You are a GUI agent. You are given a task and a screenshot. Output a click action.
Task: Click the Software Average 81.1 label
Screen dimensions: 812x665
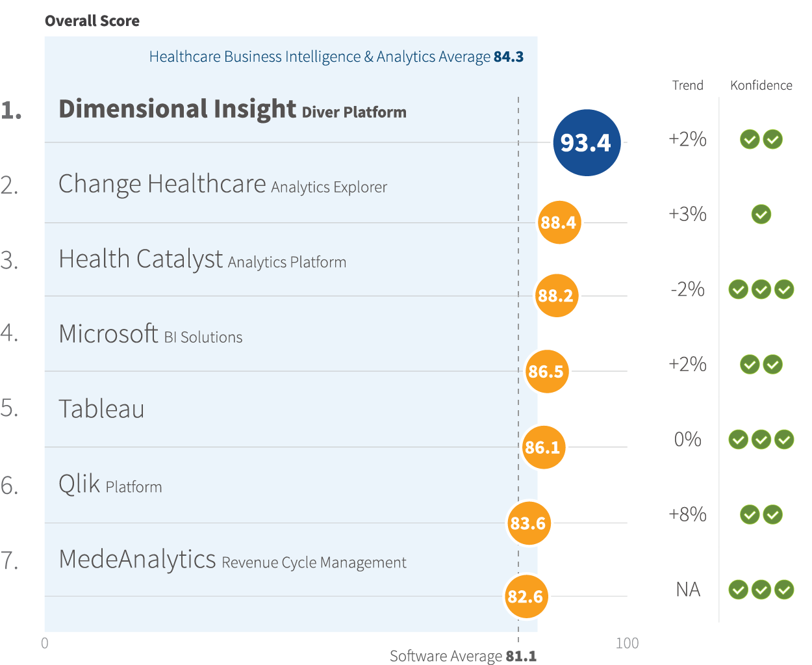pyautogui.click(x=463, y=656)
